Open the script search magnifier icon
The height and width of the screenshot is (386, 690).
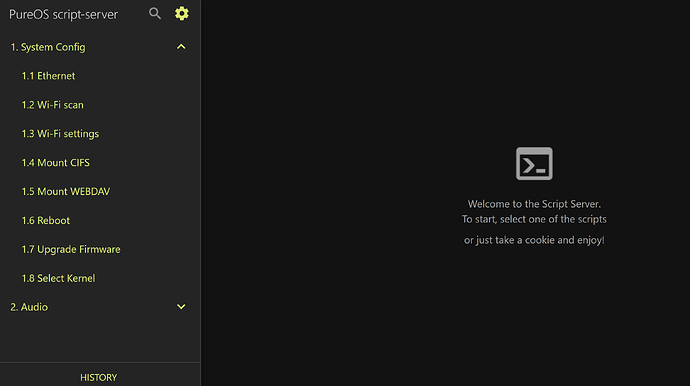pos(154,14)
